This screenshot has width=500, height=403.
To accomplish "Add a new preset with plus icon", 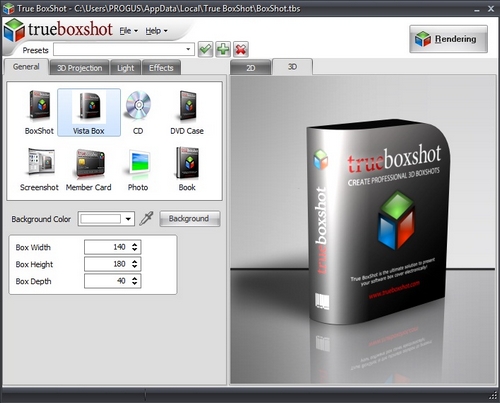I will coord(223,50).
